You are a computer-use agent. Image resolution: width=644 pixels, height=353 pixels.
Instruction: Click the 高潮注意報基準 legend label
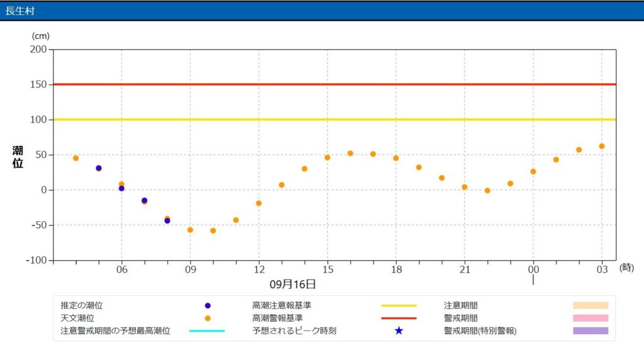282,305
